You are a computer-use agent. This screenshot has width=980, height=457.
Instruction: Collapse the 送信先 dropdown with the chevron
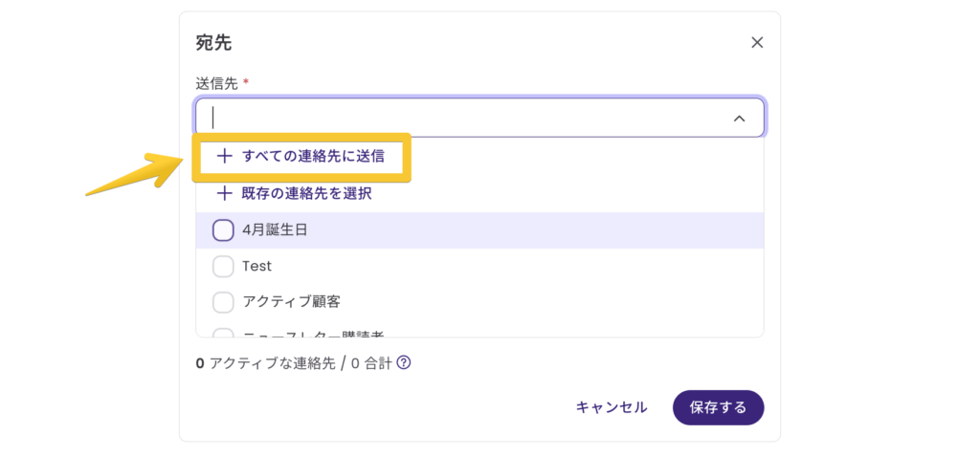[739, 118]
